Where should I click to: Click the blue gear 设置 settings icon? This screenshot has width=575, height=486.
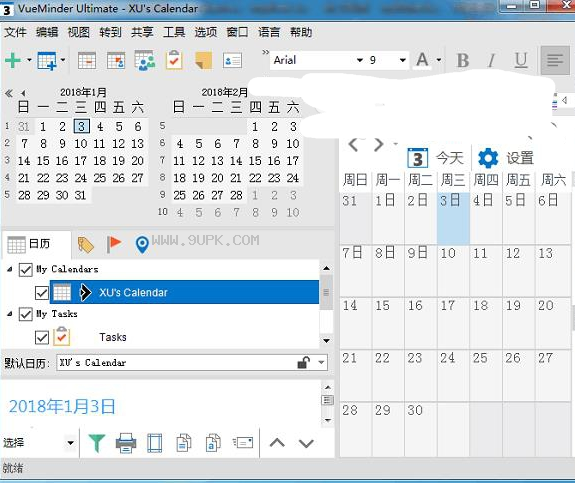click(488, 158)
